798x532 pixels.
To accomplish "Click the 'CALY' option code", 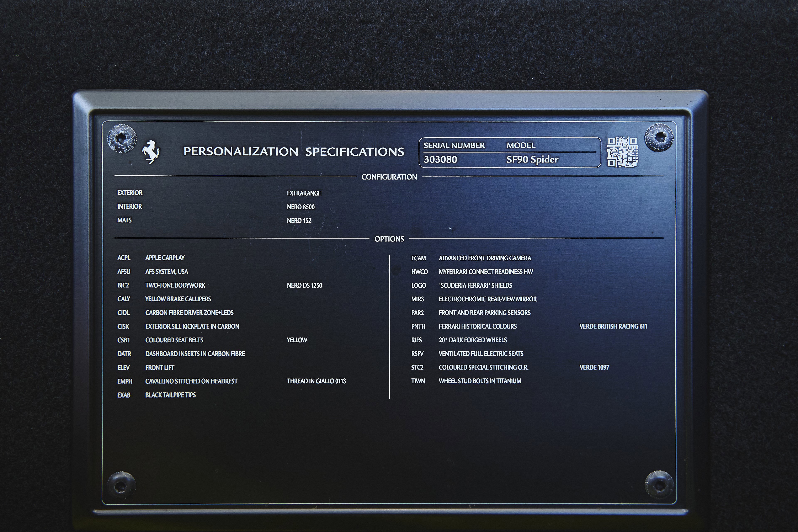I will 124,299.
